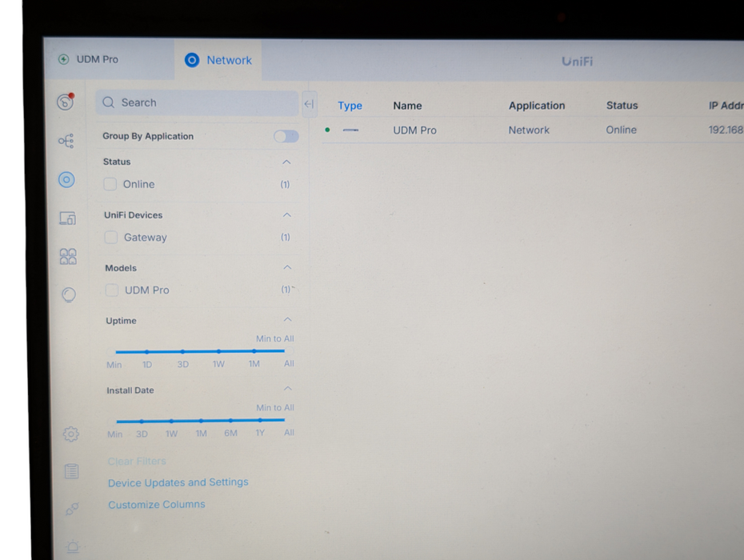The height and width of the screenshot is (560, 744).
Task: Sort by the Type column header
Action: (x=350, y=106)
